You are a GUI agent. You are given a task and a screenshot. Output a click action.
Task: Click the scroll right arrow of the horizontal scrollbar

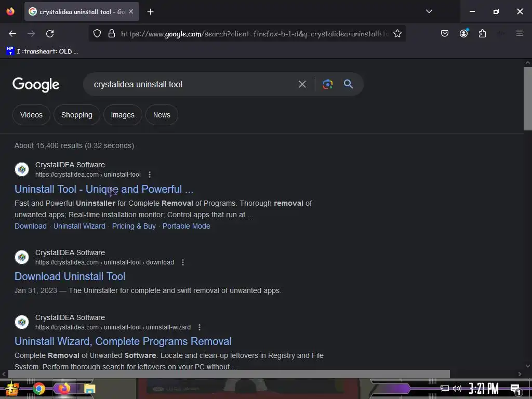[x=520, y=374]
